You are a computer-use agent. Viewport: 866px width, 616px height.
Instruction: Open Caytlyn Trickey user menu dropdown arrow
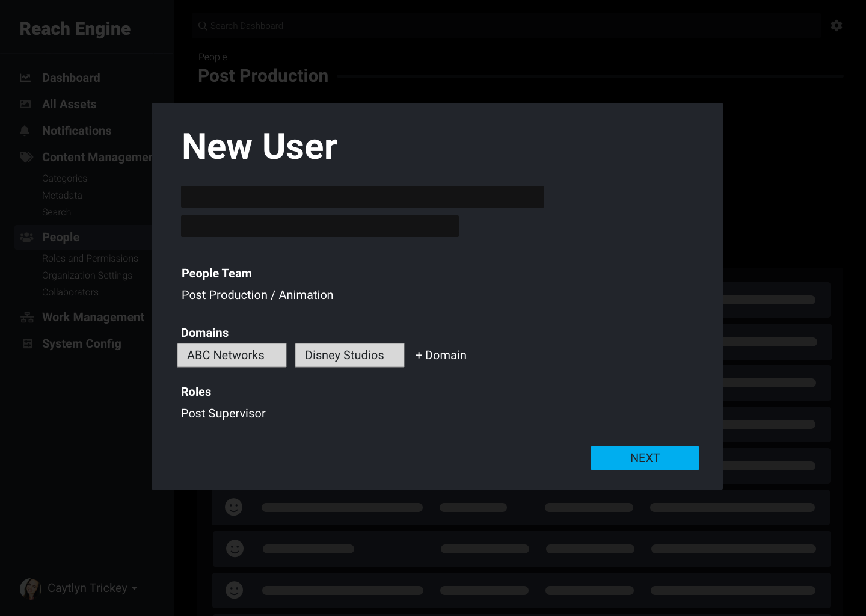134,588
